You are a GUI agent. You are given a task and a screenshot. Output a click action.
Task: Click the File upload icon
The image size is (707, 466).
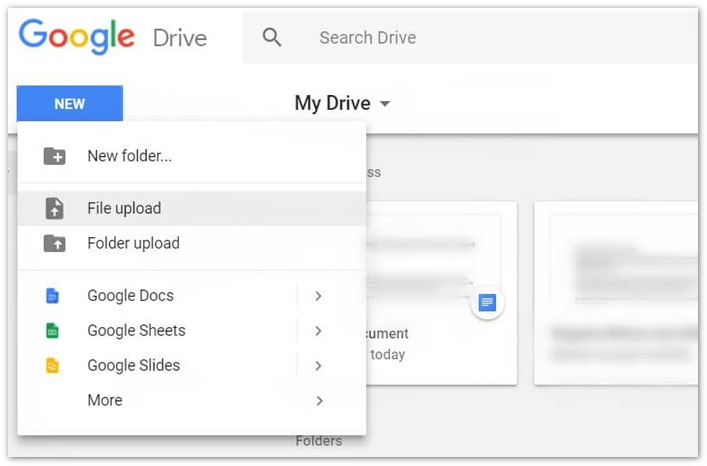[55, 208]
